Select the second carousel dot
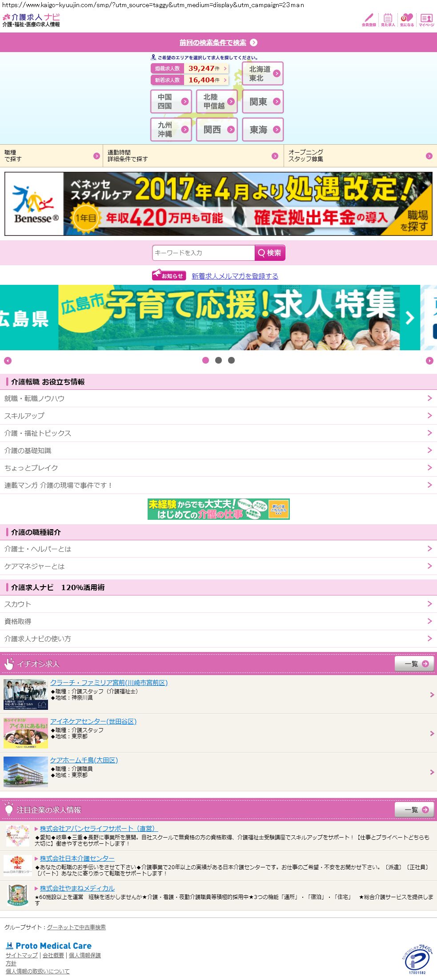 (218, 360)
